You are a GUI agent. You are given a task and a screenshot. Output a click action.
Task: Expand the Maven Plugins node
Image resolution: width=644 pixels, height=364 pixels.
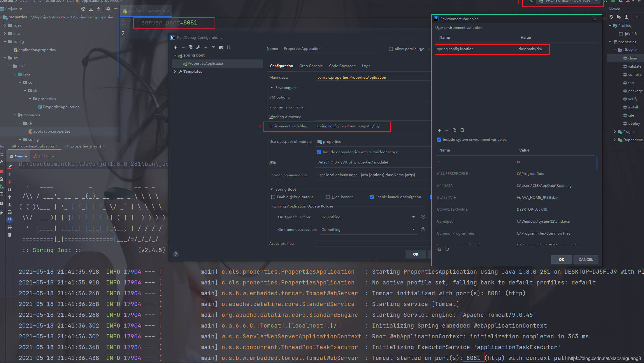coord(615,132)
